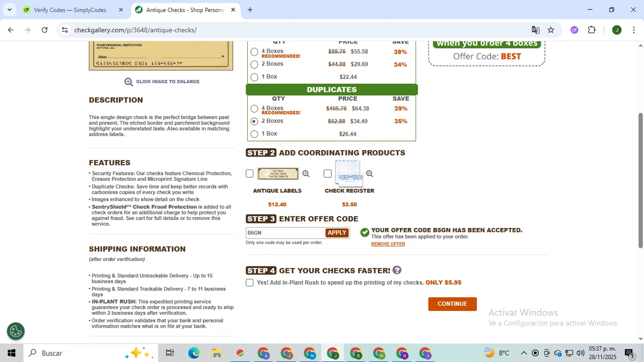Click the Offer Code: BEST text
644x362 pixels.
[x=487, y=56]
